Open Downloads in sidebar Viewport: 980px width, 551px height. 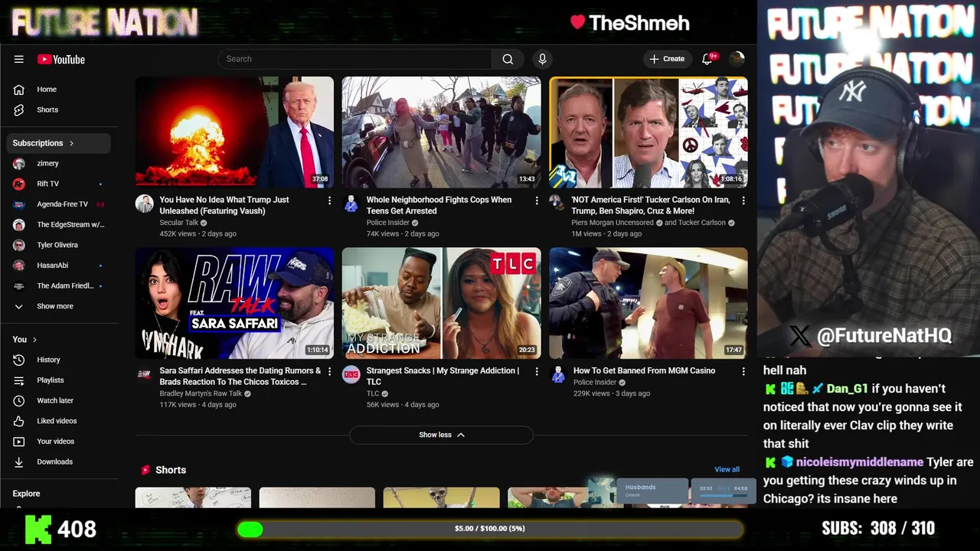click(x=59, y=461)
